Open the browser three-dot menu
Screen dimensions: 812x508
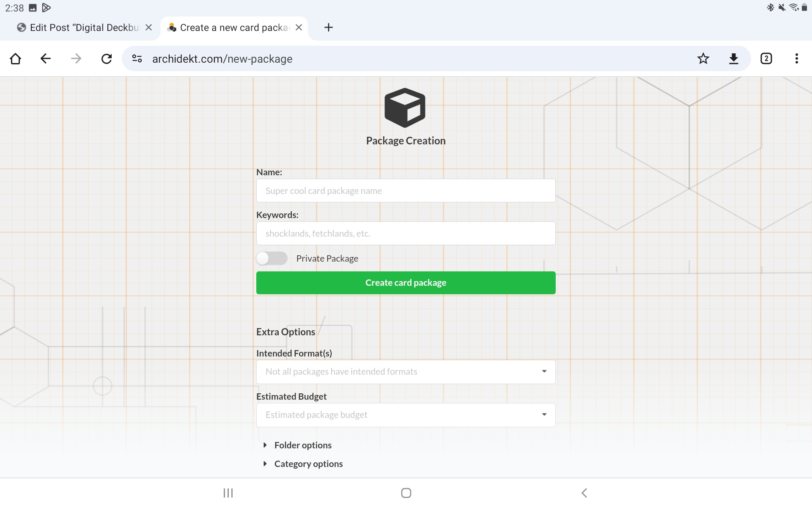(796, 58)
